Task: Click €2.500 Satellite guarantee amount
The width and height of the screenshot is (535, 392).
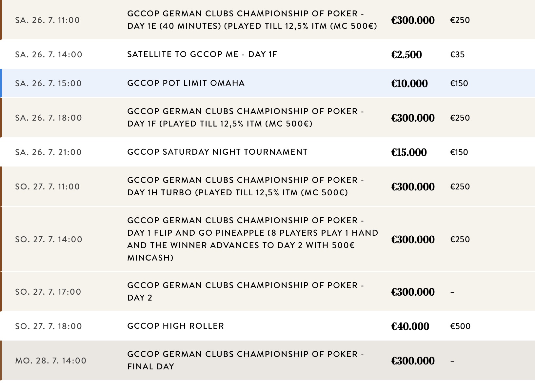Action: [406, 55]
